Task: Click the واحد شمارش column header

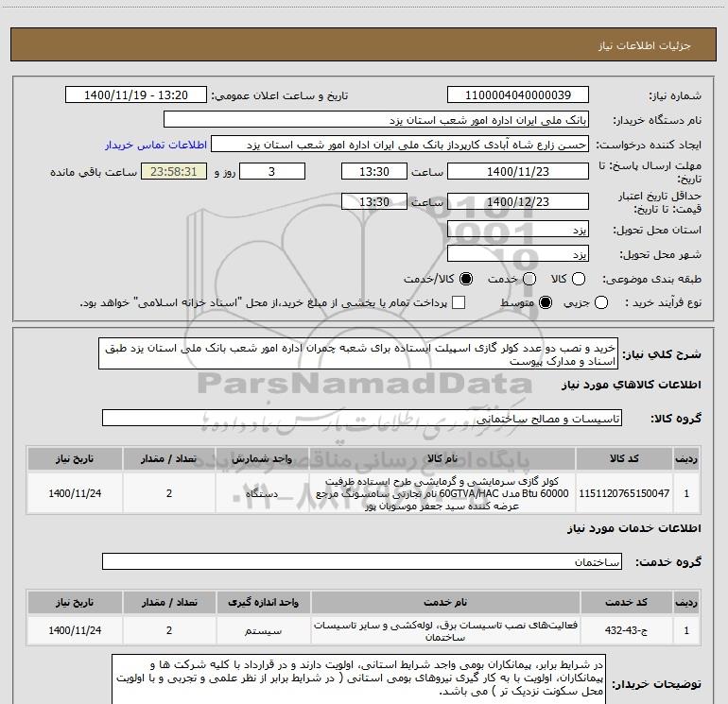Action: click(x=262, y=458)
